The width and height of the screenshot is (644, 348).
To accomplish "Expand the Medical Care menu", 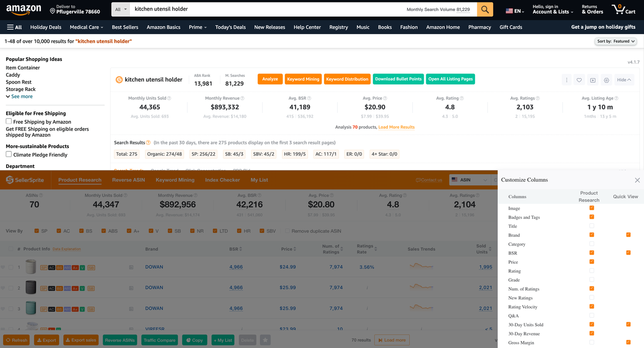I will (87, 27).
